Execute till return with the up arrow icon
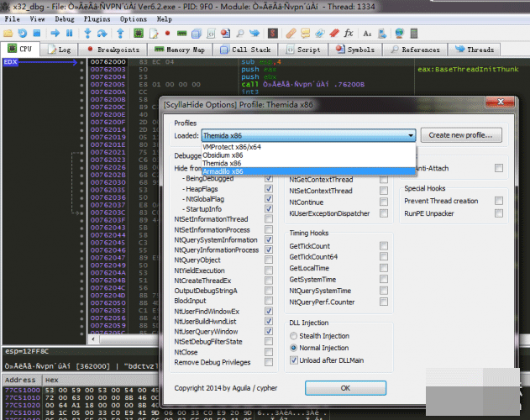This screenshot has width=530, height=420. point(120,33)
